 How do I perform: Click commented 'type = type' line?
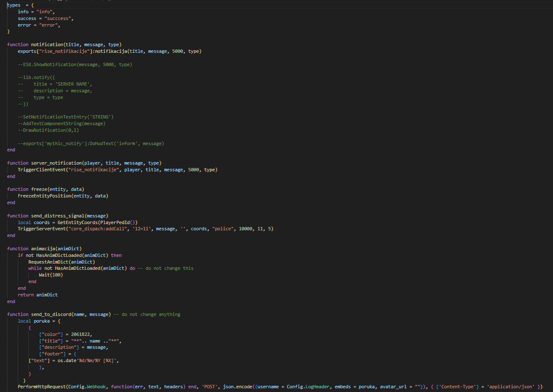click(40, 97)
